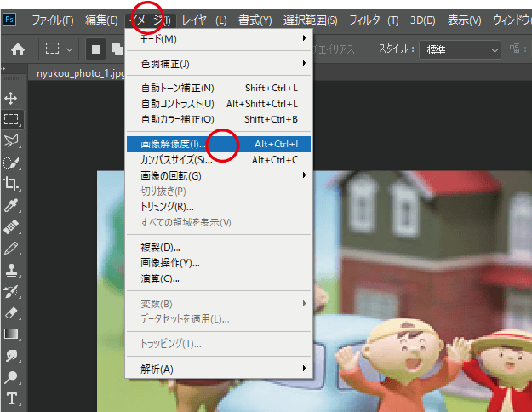Choose Add to Selection mode button
Viewport: 532px width, 412px height.
[117, 49]
